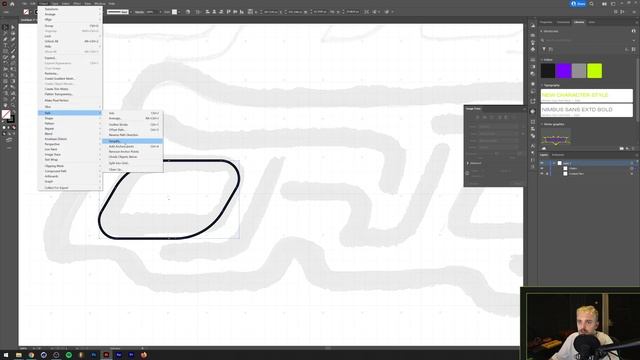
Task: Toggle visibility of the top layer
Action: [x=542, y=163]
